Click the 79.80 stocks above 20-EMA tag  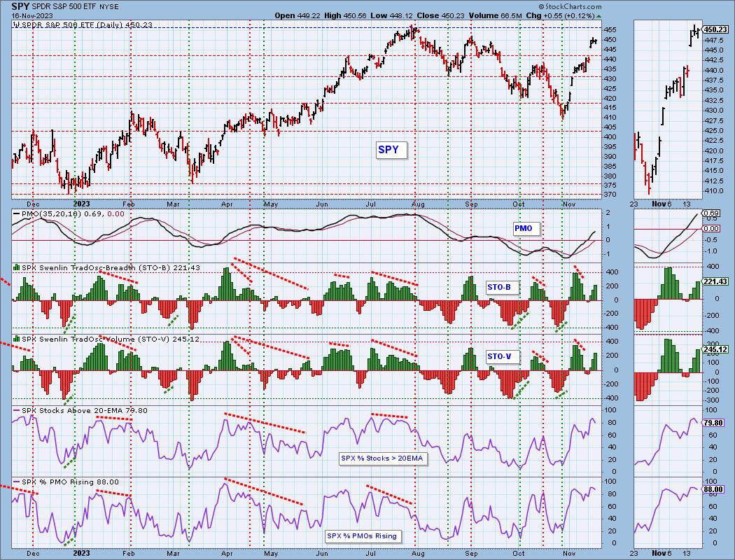click(714, 423)
